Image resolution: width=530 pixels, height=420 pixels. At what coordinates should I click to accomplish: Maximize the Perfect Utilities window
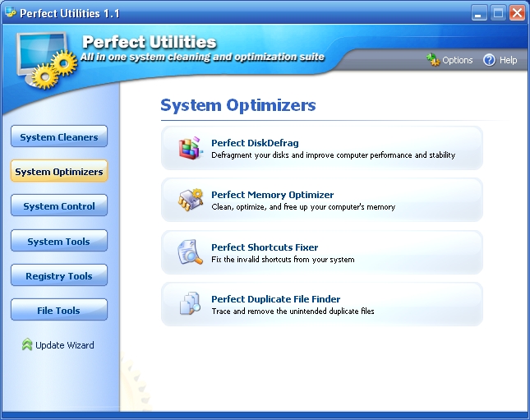498,13
